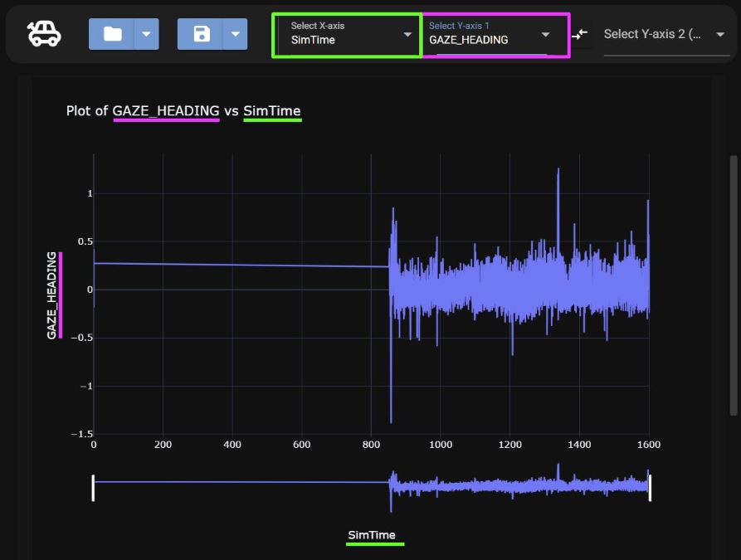
Task: Click the swap axes arrows icon
Action: [579, 34]
